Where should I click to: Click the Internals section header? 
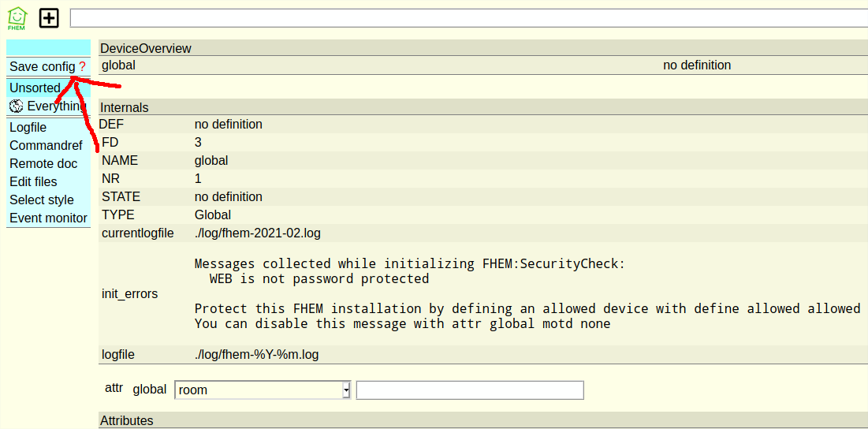[125, 107]
